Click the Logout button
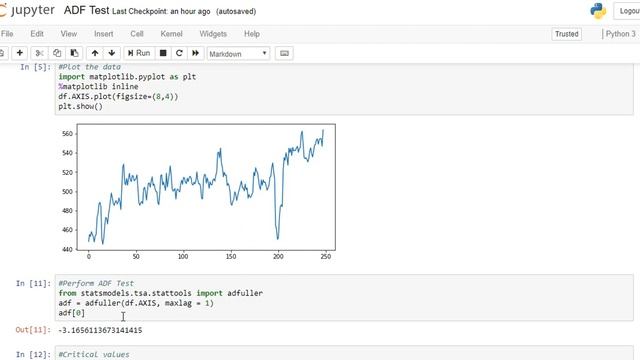 click(x=627, y=11)
